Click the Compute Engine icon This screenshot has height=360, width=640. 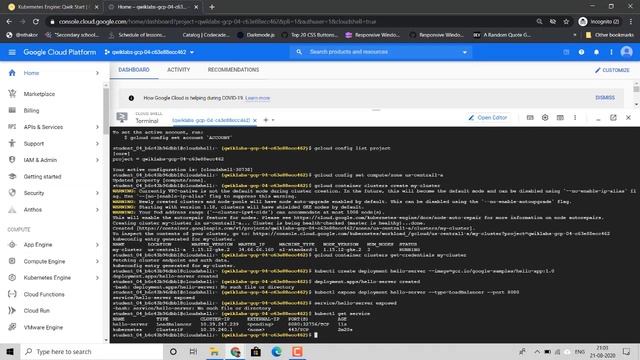click(x=12, y=261)
